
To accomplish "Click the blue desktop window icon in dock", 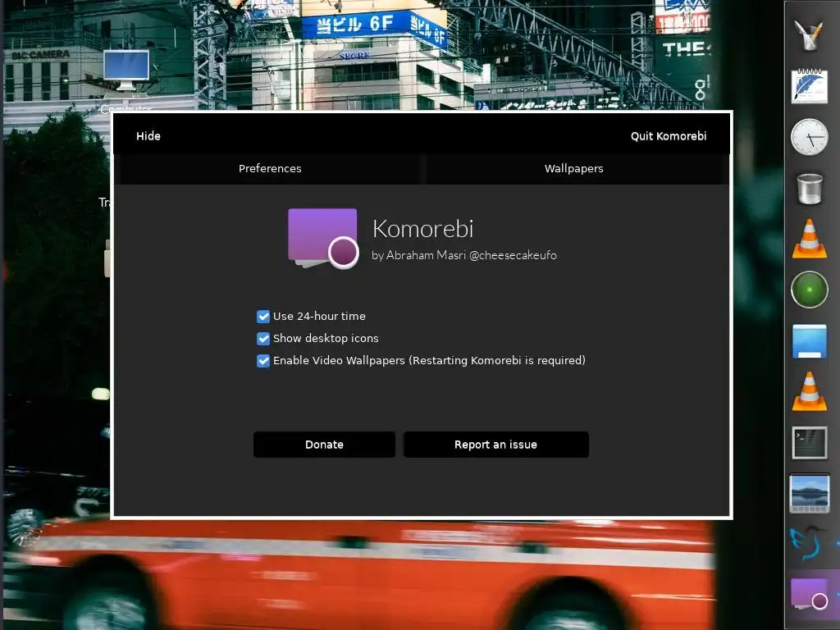I will point(810,340).
